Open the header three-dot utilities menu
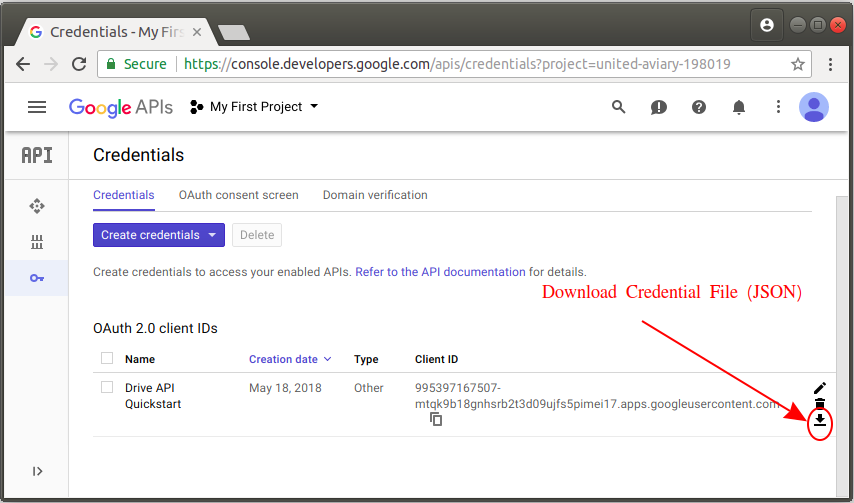Viewport: 854px width, 503px height. 778,107
